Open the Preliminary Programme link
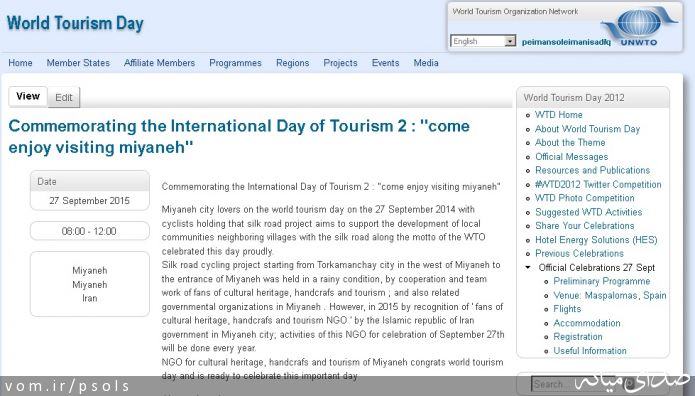Screen dimensions: 695x396 (601, 281)
